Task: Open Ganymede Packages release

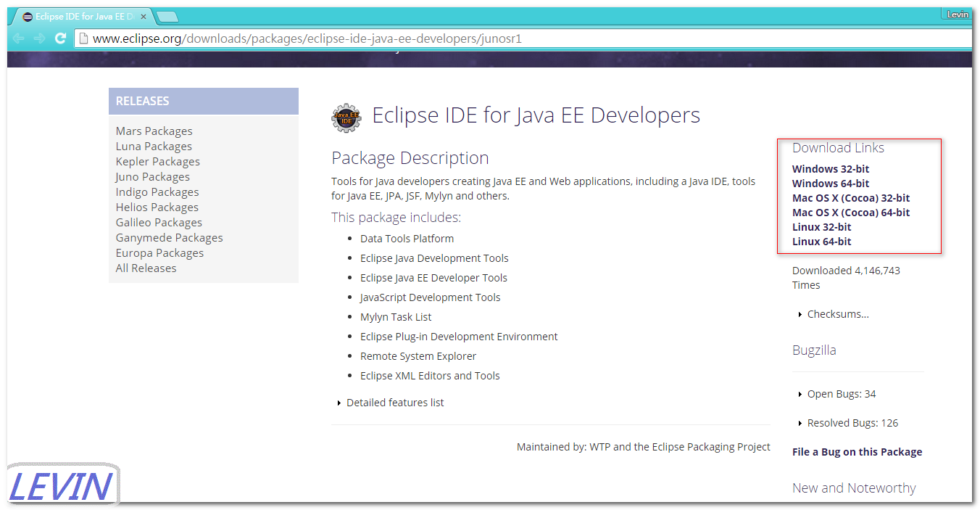Action: 169,238
